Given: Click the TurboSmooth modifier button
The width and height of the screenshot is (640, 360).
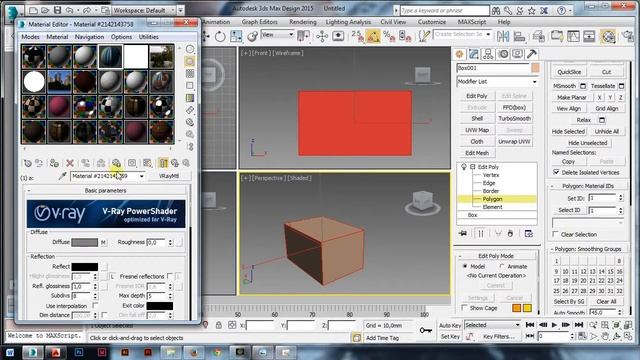Looking at the screenshot, I should [x=514, y=118].
